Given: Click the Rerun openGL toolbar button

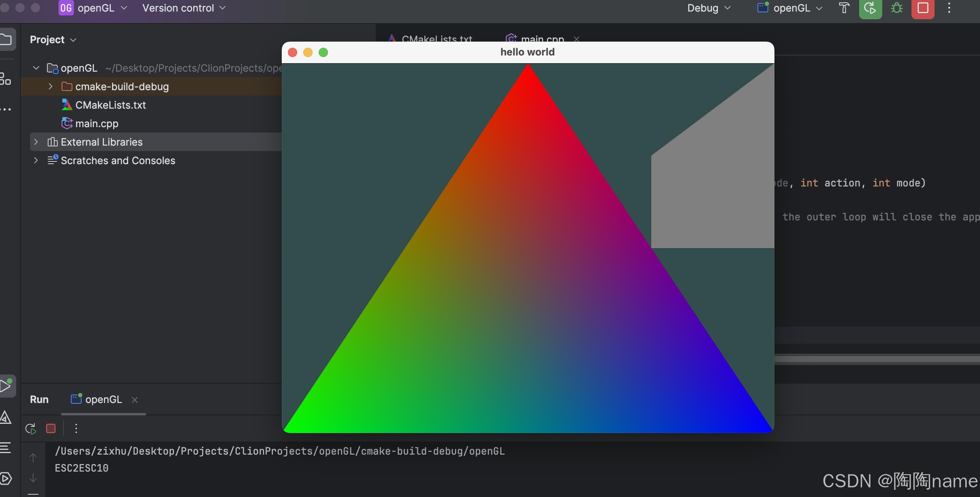Looking at the screenshot, I should (870, 8).
